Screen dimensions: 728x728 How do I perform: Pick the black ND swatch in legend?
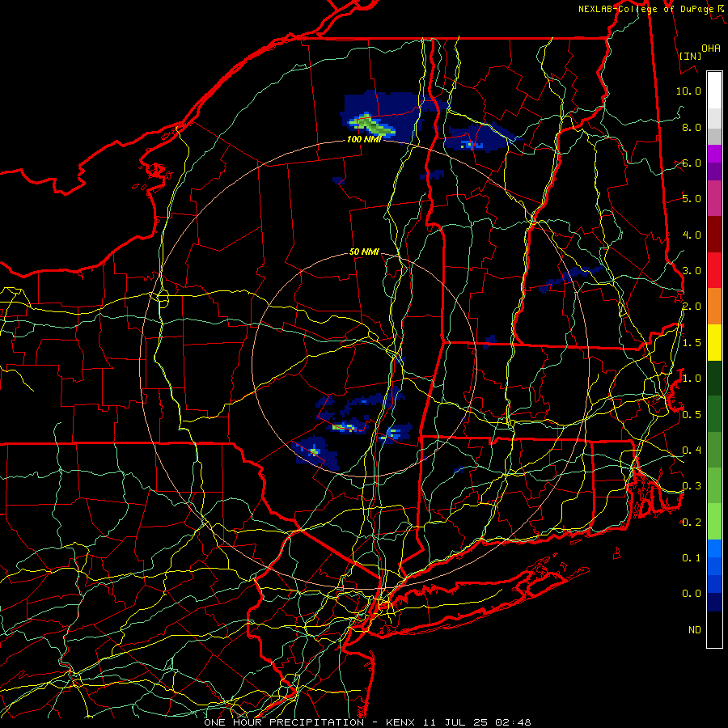(714, 629)
